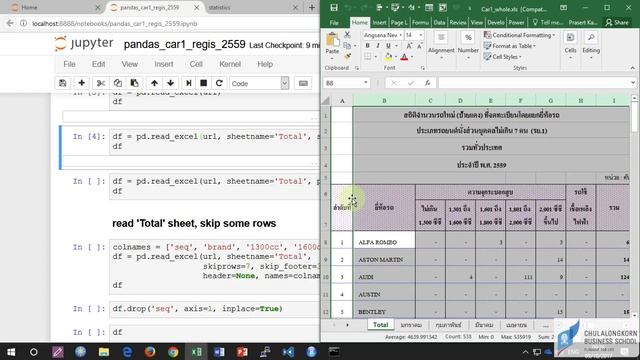
Task: Open a new browser tab
Action: coord(312,7)
